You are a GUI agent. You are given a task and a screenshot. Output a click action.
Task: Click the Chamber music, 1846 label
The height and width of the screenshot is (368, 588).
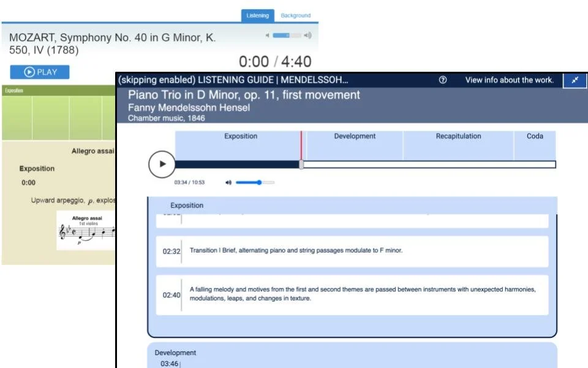166,118
